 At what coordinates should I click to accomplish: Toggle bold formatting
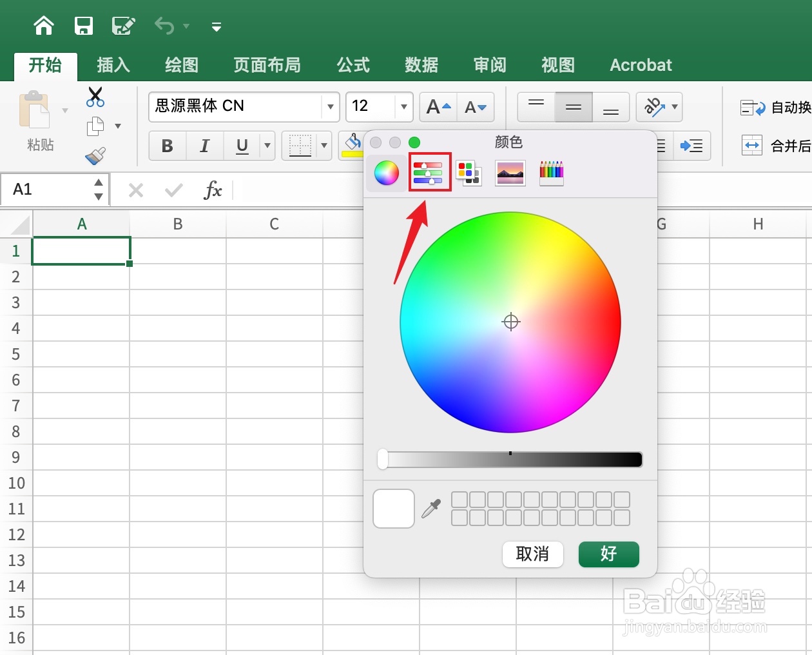pyautogui.click(x=168, y=146)
